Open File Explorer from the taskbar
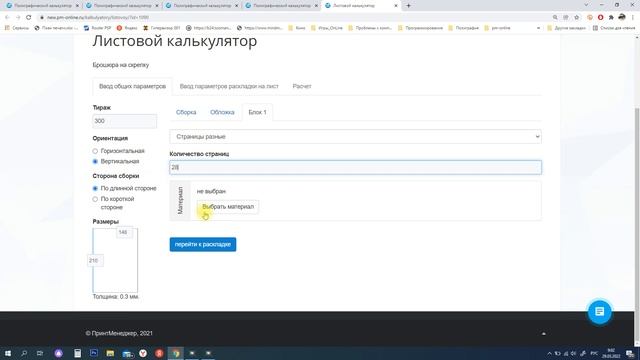Screen dimensions: 640x360 pyautogui.click(x=110, y=353)
